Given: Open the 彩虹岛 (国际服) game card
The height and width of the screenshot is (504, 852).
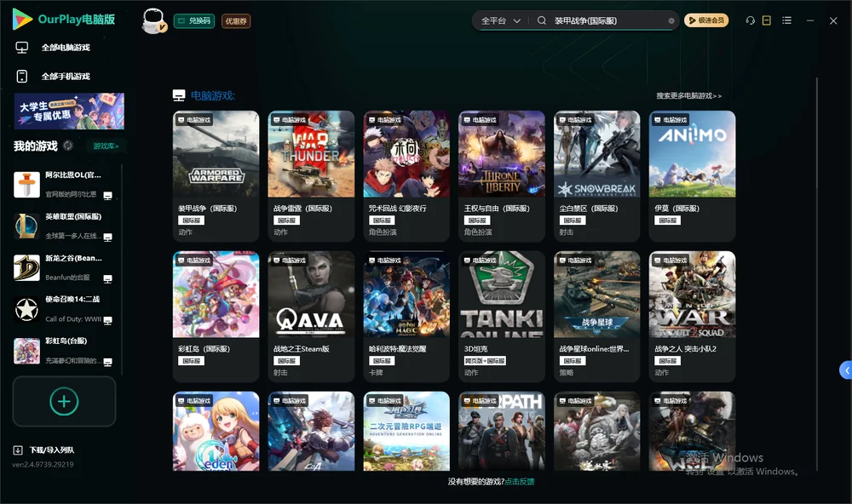Looking at the screenshot, I should pos(216,317).
